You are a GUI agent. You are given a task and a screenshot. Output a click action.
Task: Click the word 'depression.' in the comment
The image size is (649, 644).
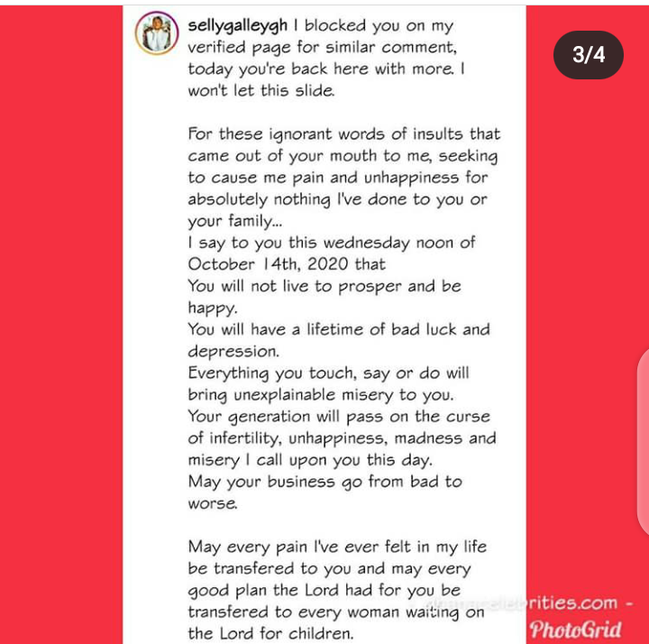click(233, 352)
